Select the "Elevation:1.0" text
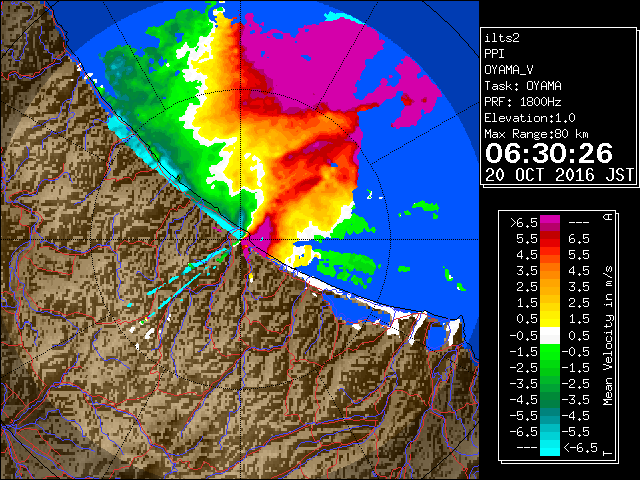 [530, 118]
